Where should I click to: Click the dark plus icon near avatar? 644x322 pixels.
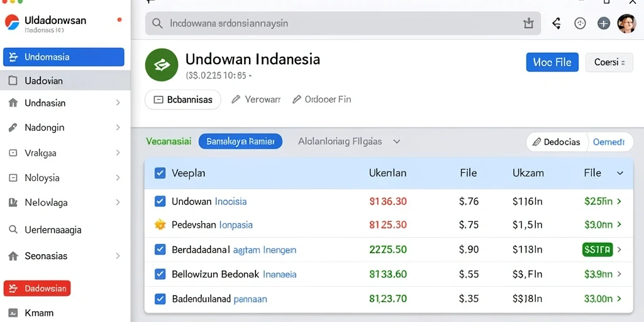click(x=603, y=23)
